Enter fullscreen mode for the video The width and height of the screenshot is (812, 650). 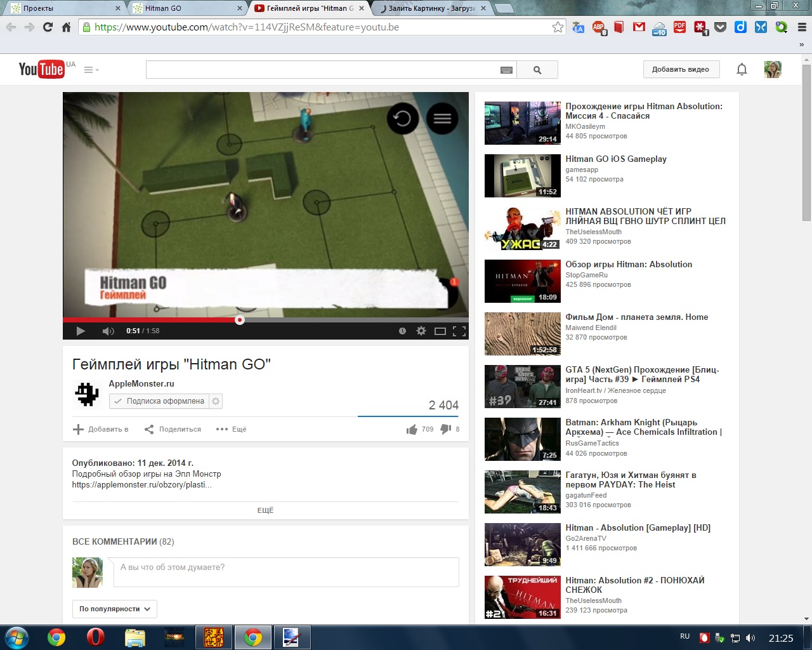tap(459, 331)
